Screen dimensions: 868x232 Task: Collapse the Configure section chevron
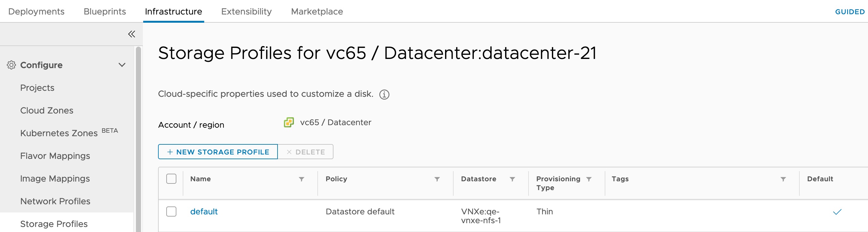coord(122,65)
